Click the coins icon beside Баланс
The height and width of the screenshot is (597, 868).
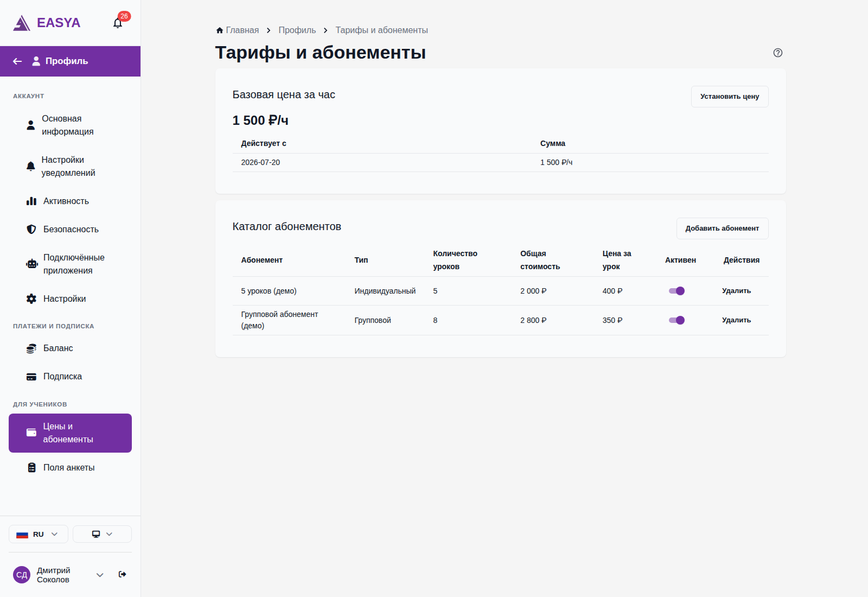pyautogui.click(x=31, y=348)
